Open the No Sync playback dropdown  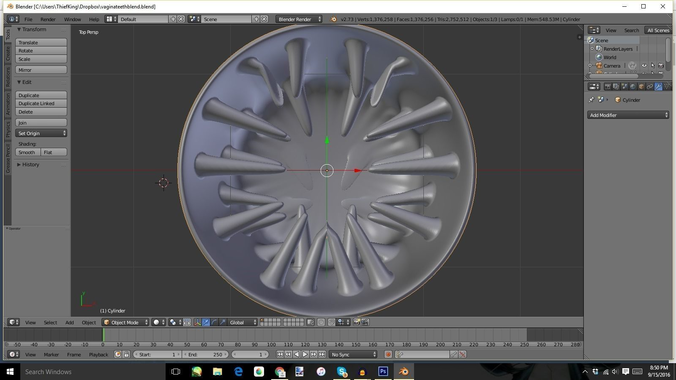tap(353, 354)
